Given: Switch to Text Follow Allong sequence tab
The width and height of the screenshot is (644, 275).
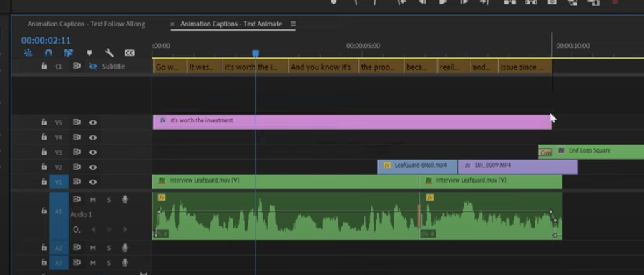Looking at the screenshot, I should pyautogui.click(x=87, y=24).
